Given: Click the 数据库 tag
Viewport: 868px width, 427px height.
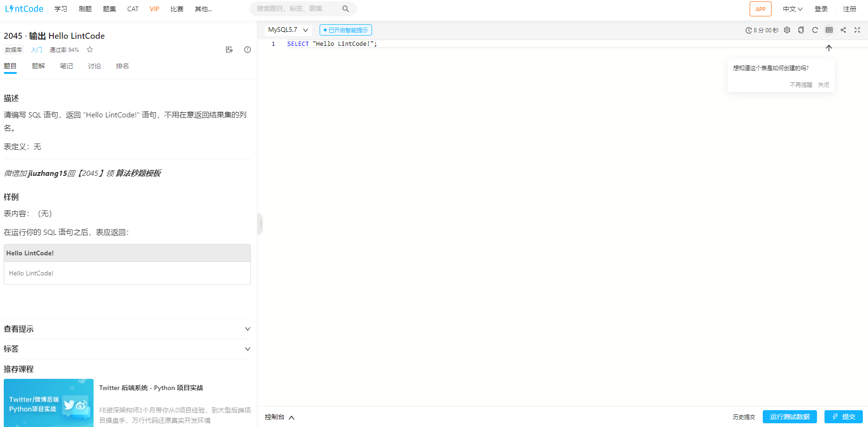Looking at the screenshot, I should (x=14, y=50).
